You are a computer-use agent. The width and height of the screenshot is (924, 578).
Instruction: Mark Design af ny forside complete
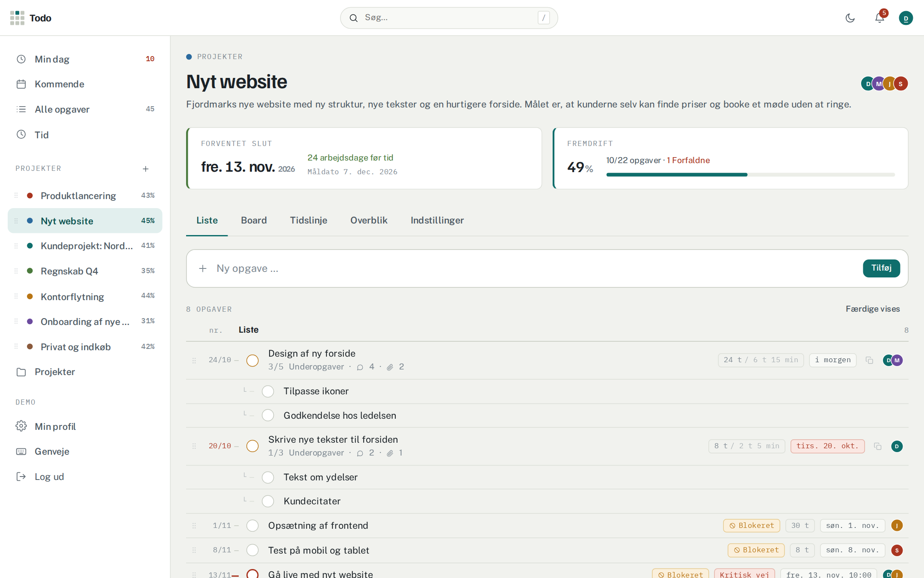(x=252, y=360)
